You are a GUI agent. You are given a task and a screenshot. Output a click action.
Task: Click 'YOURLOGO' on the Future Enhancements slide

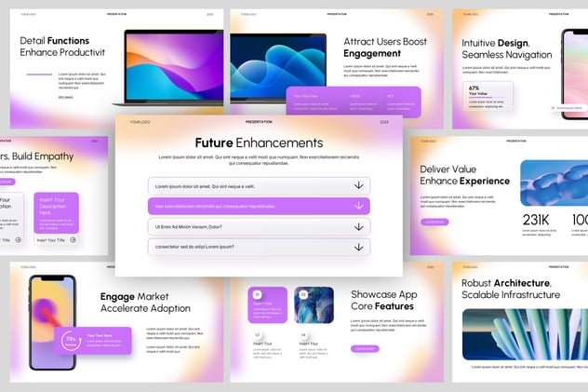click(x=140, y=122)
